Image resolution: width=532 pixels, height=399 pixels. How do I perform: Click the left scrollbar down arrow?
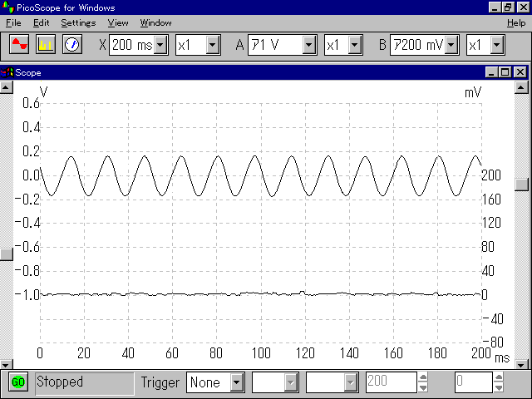click(6, 365)
